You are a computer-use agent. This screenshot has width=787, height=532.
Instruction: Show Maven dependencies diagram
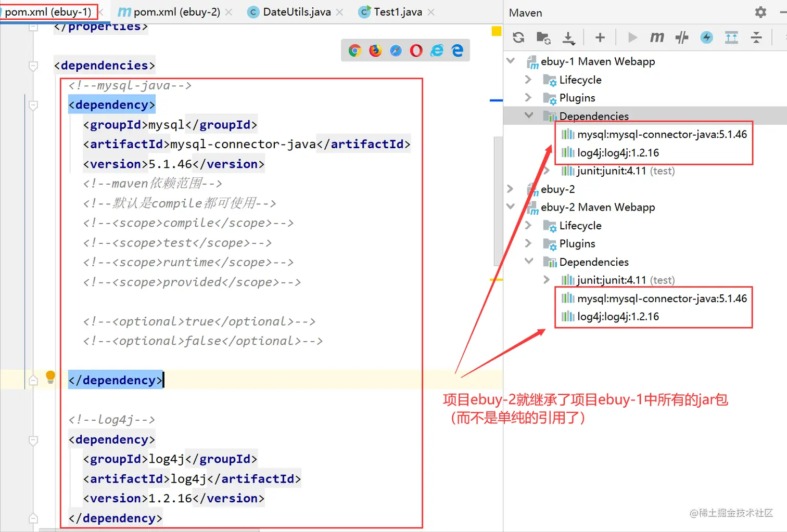[731, 37]
